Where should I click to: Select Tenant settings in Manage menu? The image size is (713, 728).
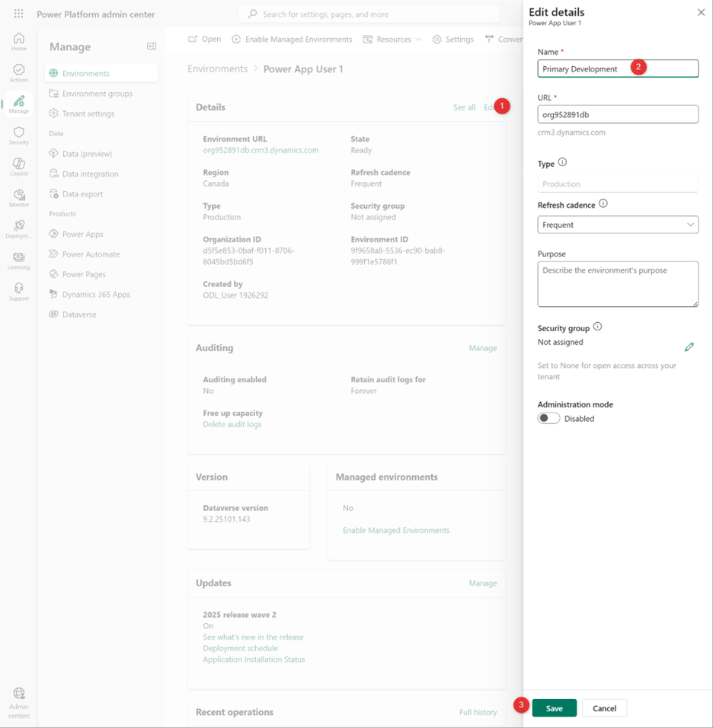click(88, 113)
